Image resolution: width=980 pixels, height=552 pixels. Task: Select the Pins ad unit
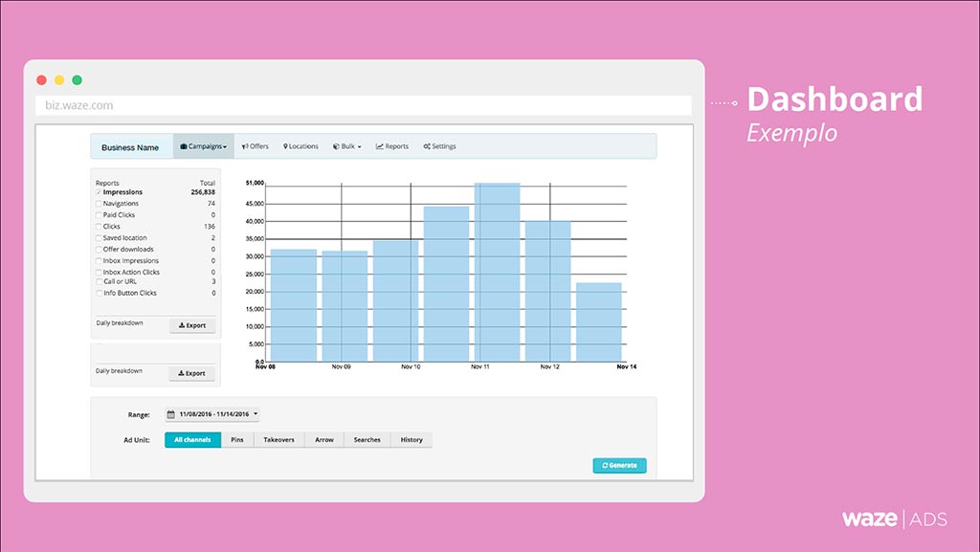pyautogui.click(x=237, y=440)
